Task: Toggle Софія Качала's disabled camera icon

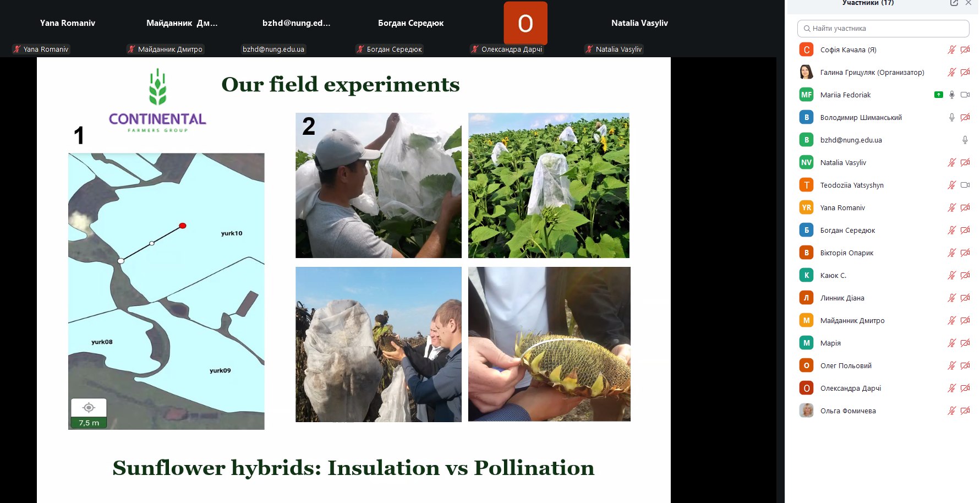Action: (965, 50)
